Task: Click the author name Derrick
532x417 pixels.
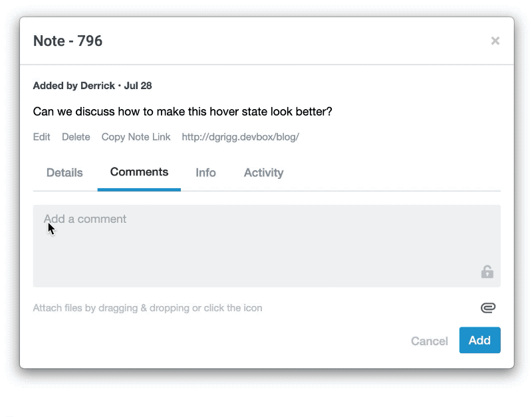Action: point(98,86)
